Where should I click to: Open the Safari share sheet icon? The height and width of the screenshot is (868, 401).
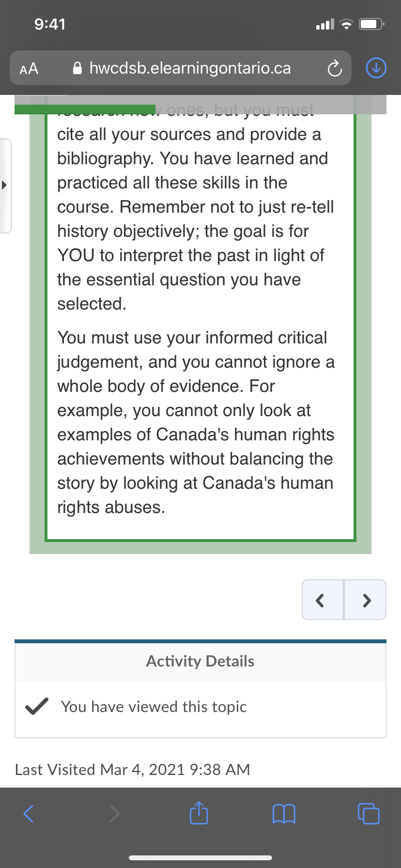pos(199,813)
